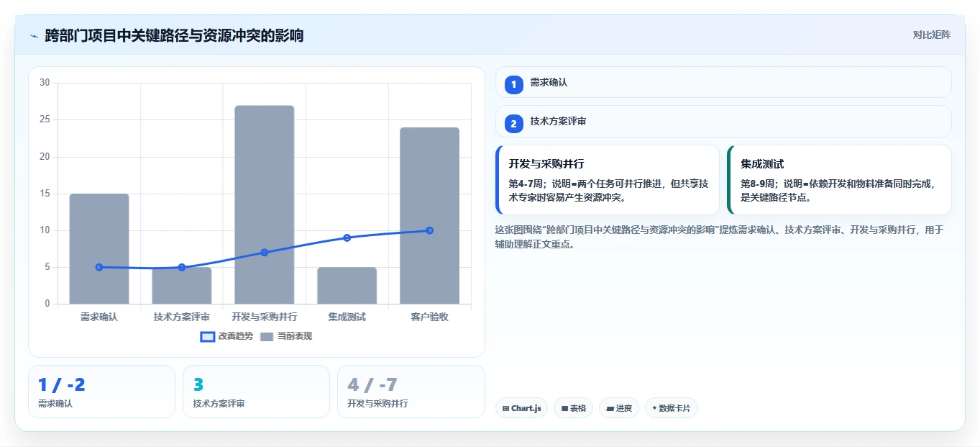Click the stat card showing 3
Image resolution: width=980 pixels, height=447 pixels.
[x=256, y=392]
